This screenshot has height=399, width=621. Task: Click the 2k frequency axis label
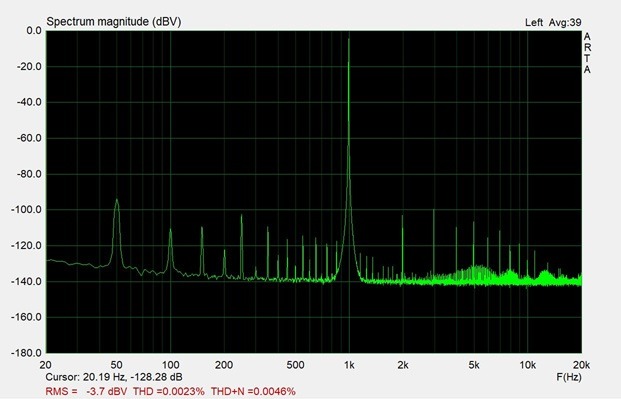(402, 365)
